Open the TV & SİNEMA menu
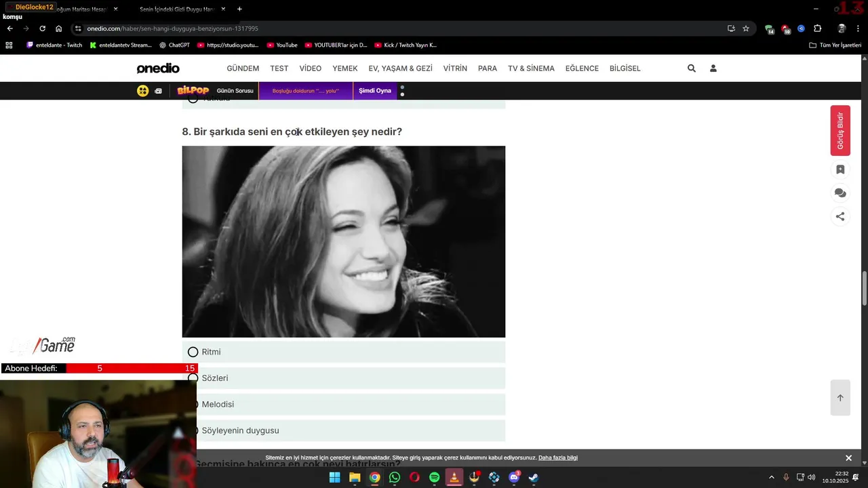The width and height of the screenshot is (868, 488). click(531, 68)
